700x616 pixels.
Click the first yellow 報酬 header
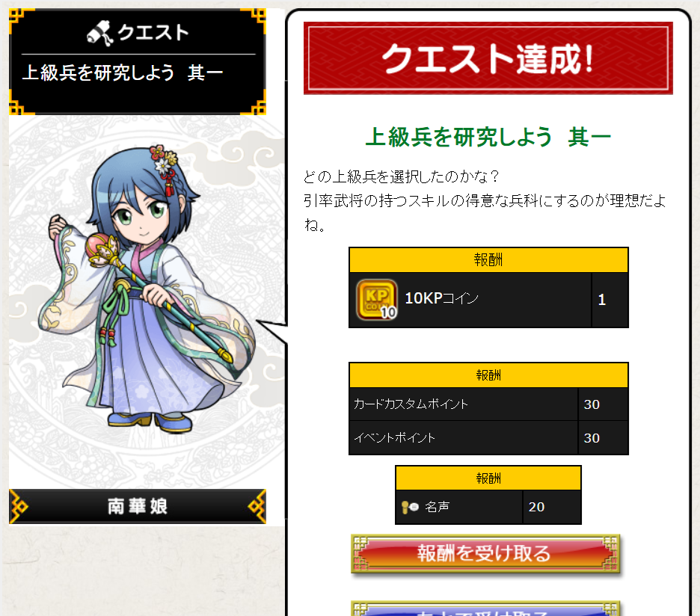click(488, 260)
